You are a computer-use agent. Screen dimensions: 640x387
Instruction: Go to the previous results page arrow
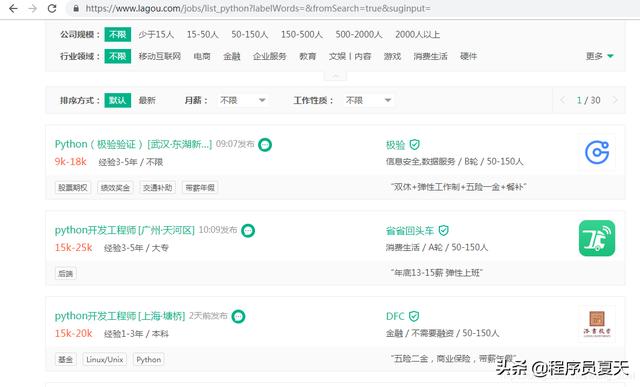coord(563,100)
